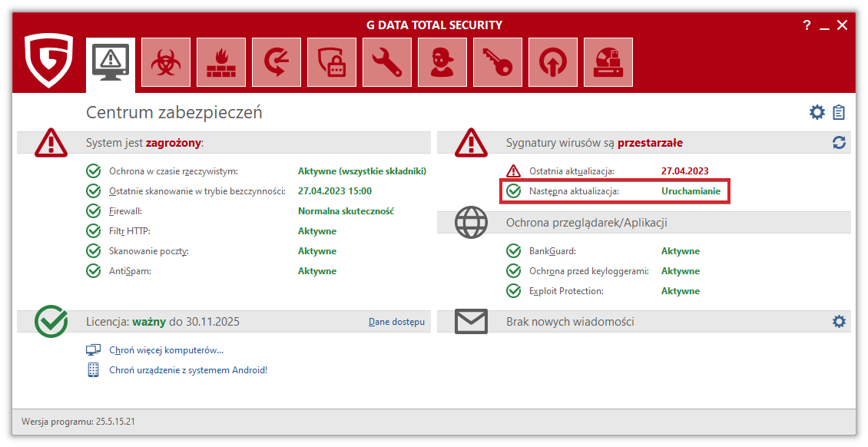868x447 pixels.
Task: Click the checkmark next to Firewall
Action: (x=94, y=210)
